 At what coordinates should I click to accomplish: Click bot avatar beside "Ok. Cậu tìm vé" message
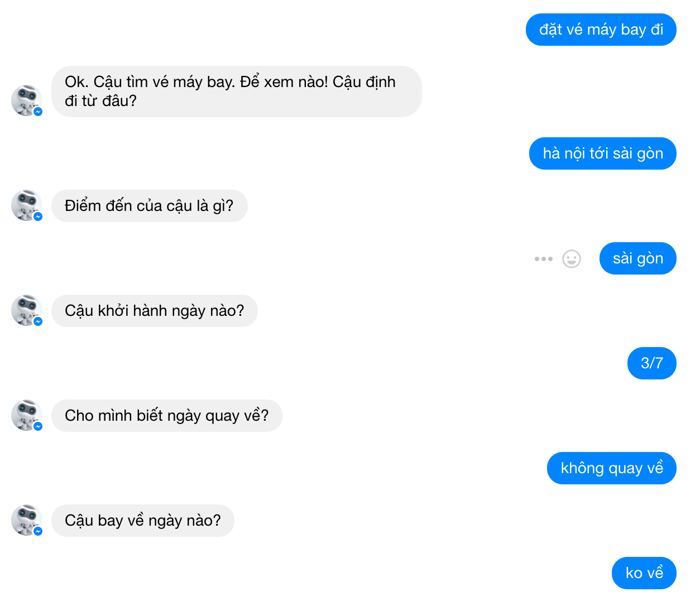pyautogui.click(x=26, y=99)
